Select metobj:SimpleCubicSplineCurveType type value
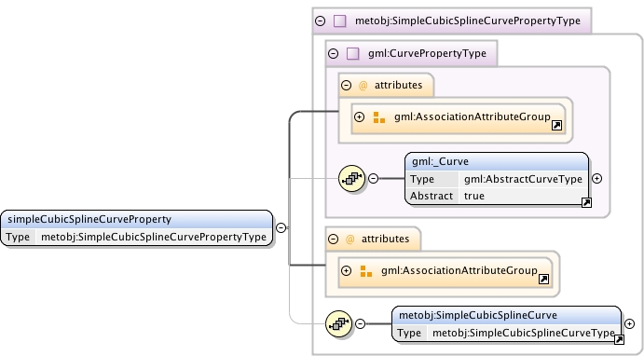 pos(524,333)
